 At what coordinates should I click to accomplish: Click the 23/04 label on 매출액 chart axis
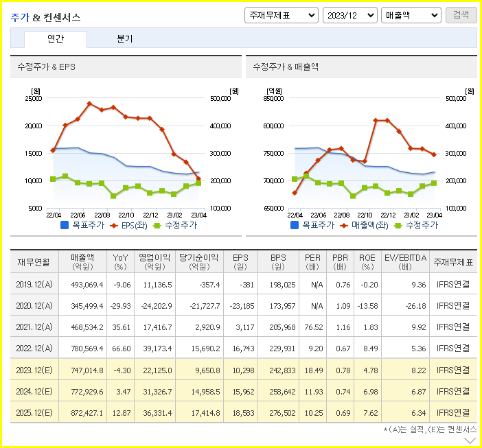[435, 215]
